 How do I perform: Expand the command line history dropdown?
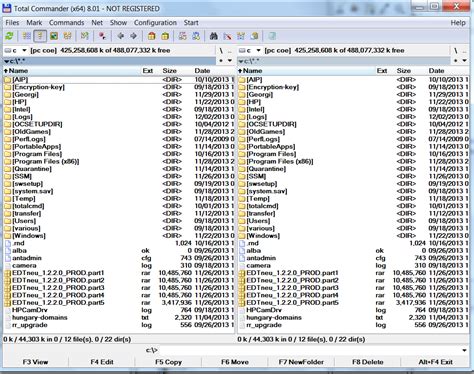(x=464, y=350)
